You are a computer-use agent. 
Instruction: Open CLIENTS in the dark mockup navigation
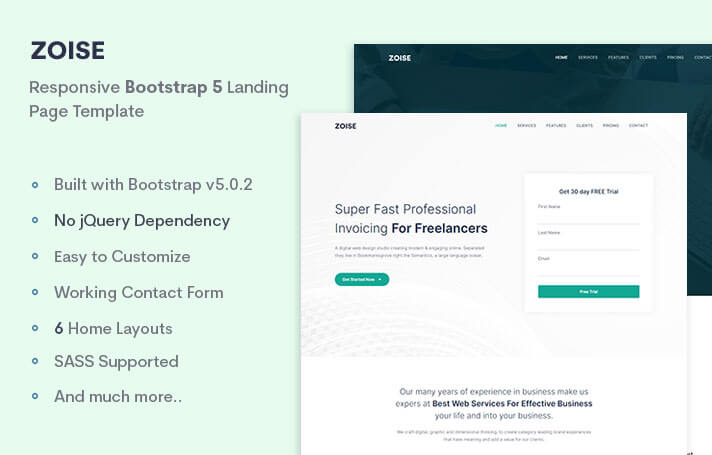(x=648, y=58)
